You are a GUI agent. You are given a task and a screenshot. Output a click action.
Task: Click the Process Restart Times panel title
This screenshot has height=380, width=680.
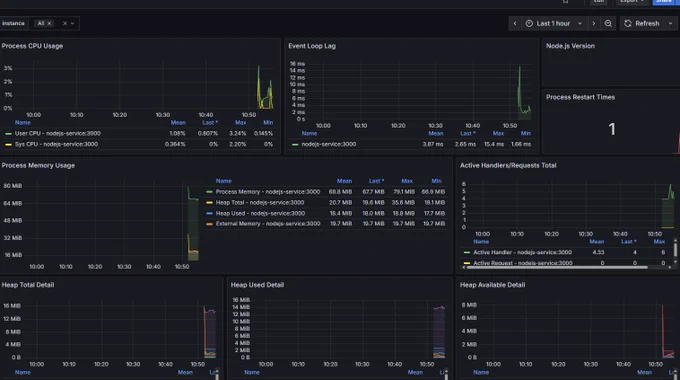pyautogui.click(x=580, y=97)
